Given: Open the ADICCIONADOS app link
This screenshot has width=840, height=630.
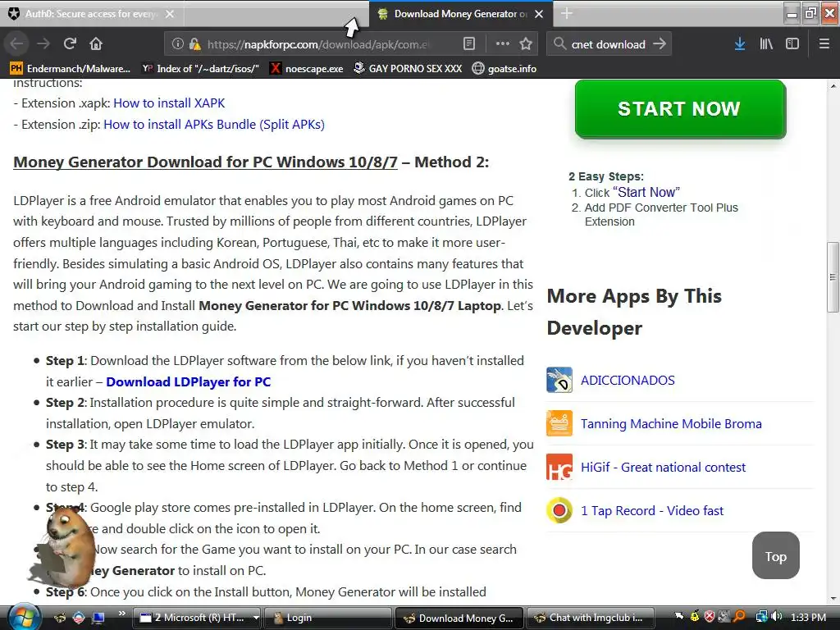Looking at the screenshot, I should tap(628, 380).
